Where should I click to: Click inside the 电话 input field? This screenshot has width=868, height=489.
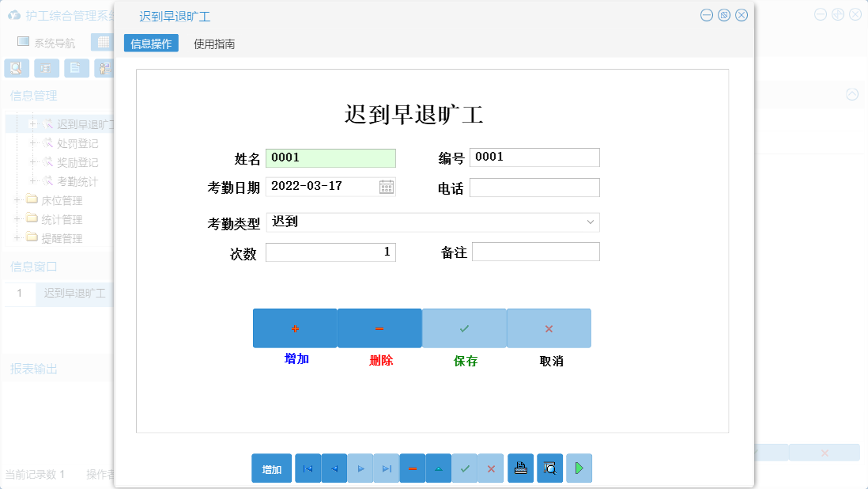534,187
